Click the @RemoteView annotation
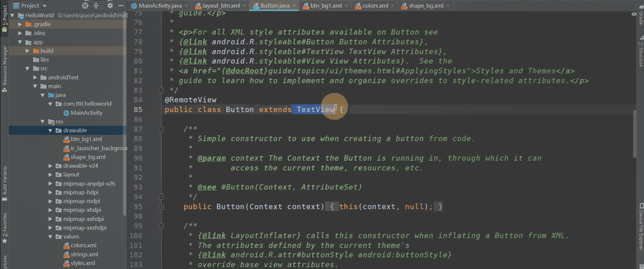This screenshot has width=644, height=269. click(191, 100)
